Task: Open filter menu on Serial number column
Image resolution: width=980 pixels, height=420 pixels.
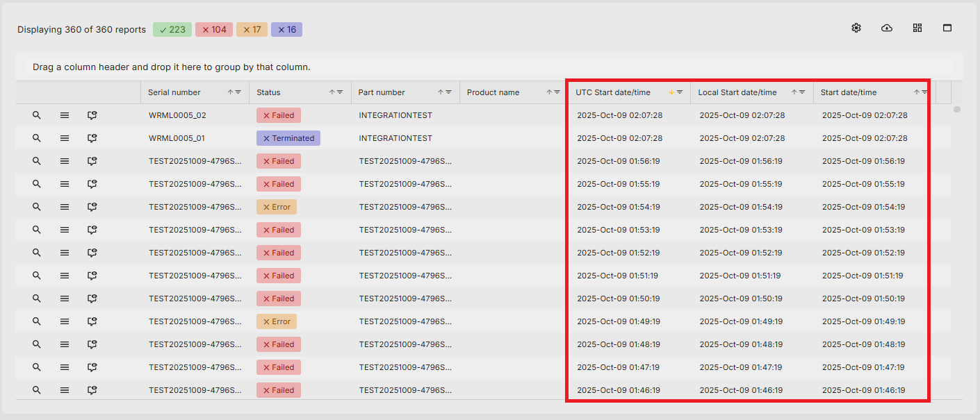Action: [x=238, y=92]
